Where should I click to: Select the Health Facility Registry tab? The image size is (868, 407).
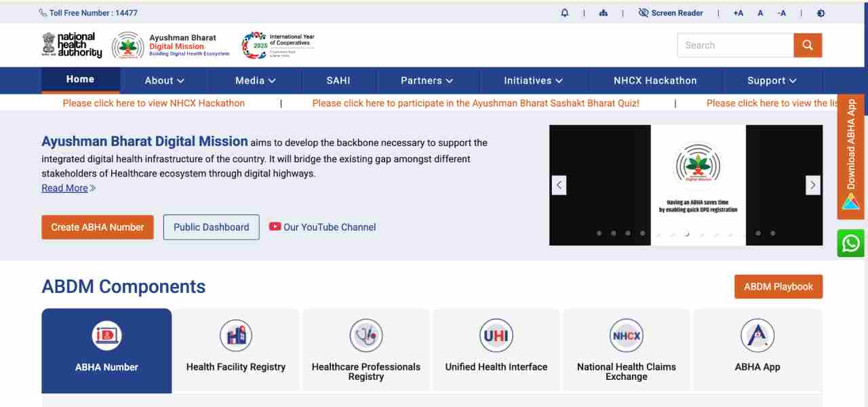pos(236,351)
